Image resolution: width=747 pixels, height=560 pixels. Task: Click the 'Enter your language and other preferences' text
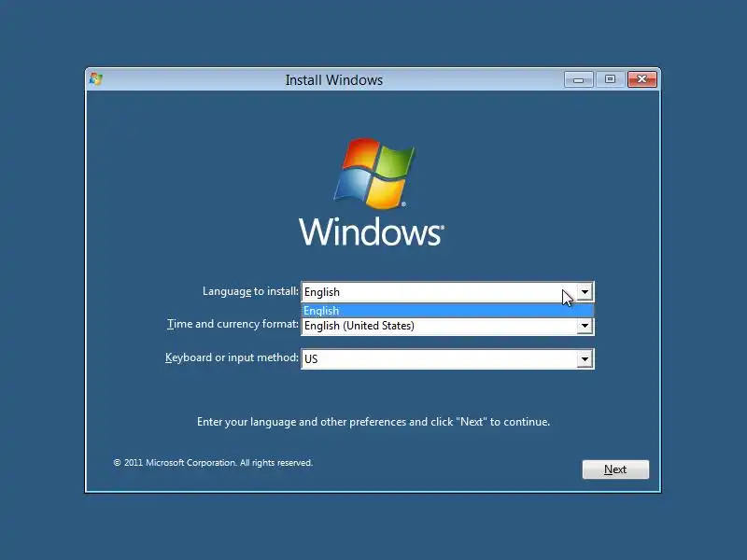[373, 422]
